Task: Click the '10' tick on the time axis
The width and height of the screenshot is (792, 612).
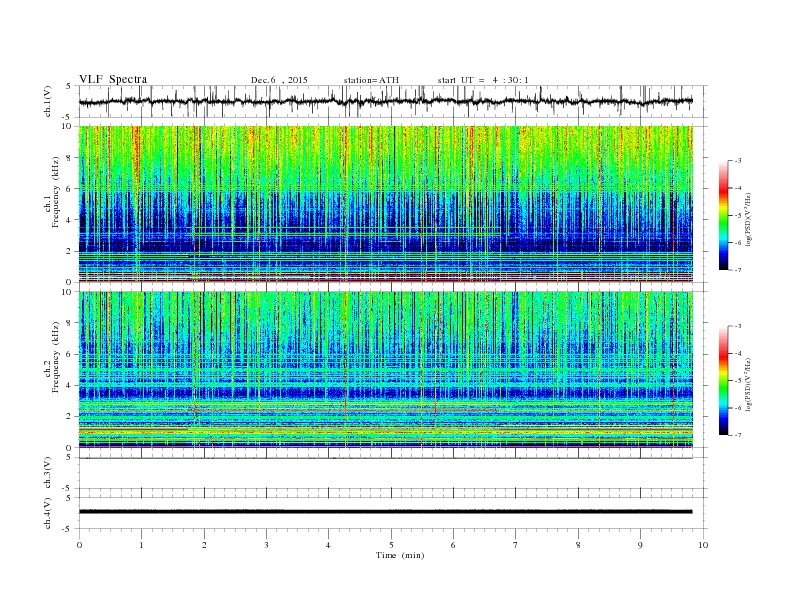Action: pyautogui.click(x=703, y=545)
